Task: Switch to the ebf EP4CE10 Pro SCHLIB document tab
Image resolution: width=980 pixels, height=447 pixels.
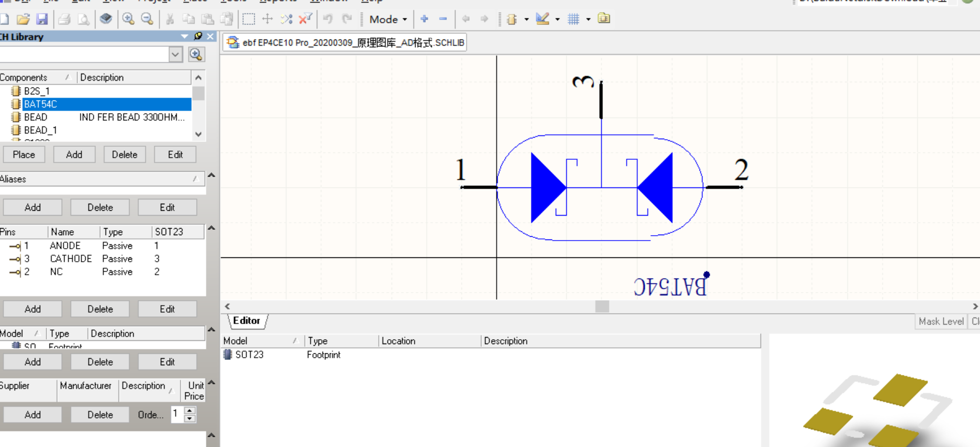Action: (345, 42)
